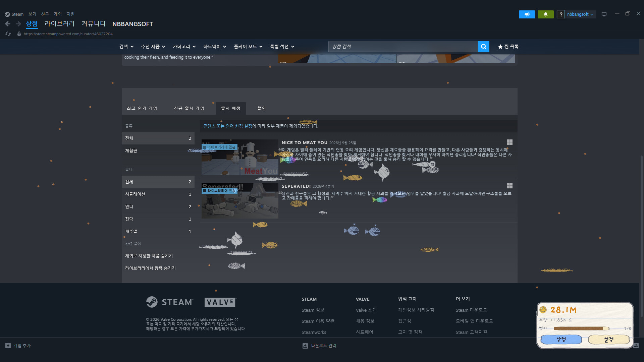The height and width of the screenshot is (362, 644).
Task: Click the blue 상점 button in the fish widget
Action: point(561,340)
